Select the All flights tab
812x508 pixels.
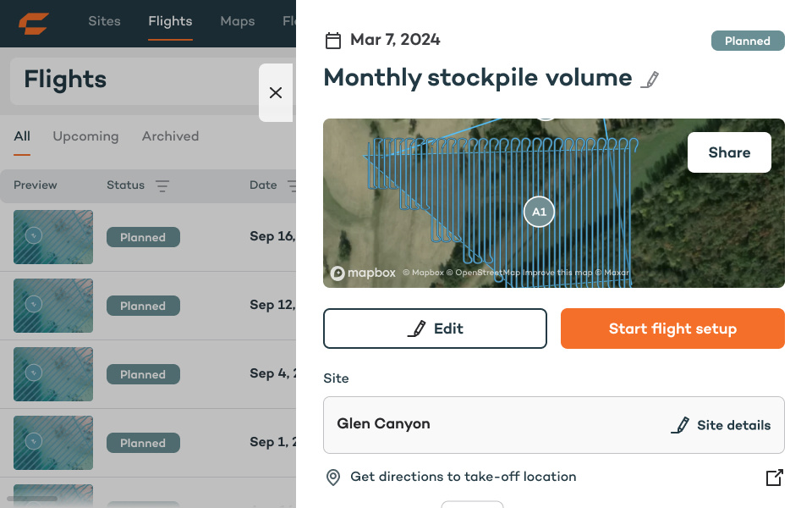click(22, 136)
